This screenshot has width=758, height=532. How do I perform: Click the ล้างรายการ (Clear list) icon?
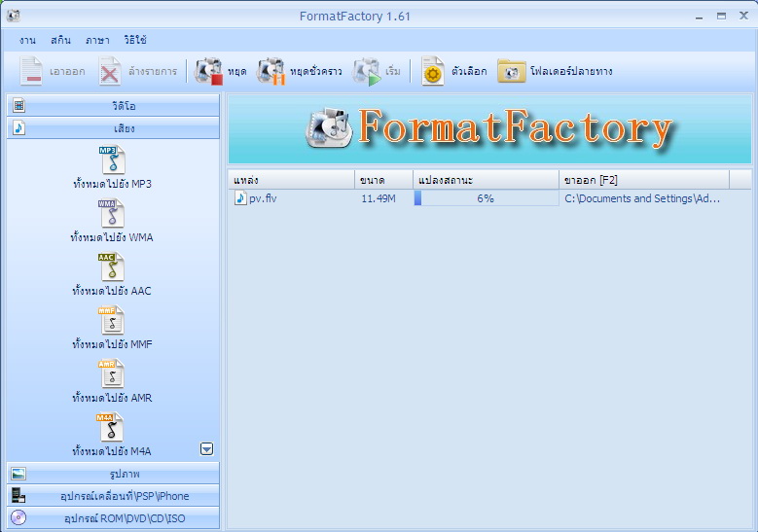coord(110,72)
